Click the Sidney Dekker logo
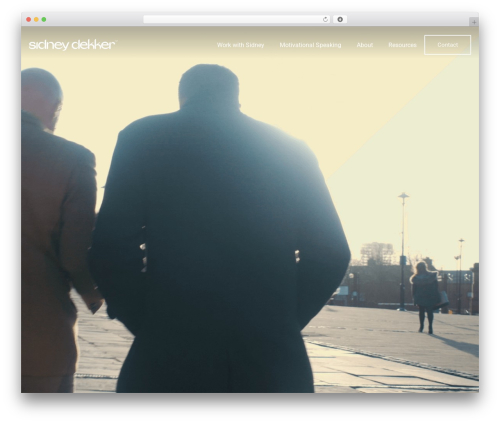Screen dimensions: 500x423 (73, 45)
